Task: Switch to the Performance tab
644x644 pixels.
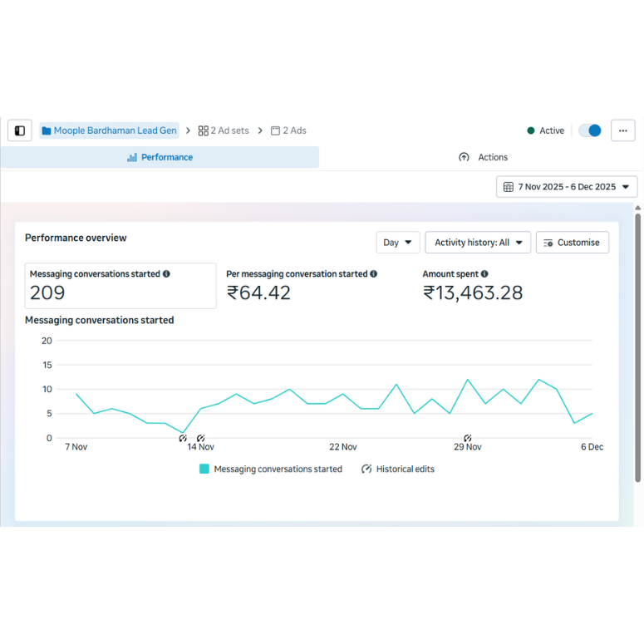Action: [x=160, y=157]
